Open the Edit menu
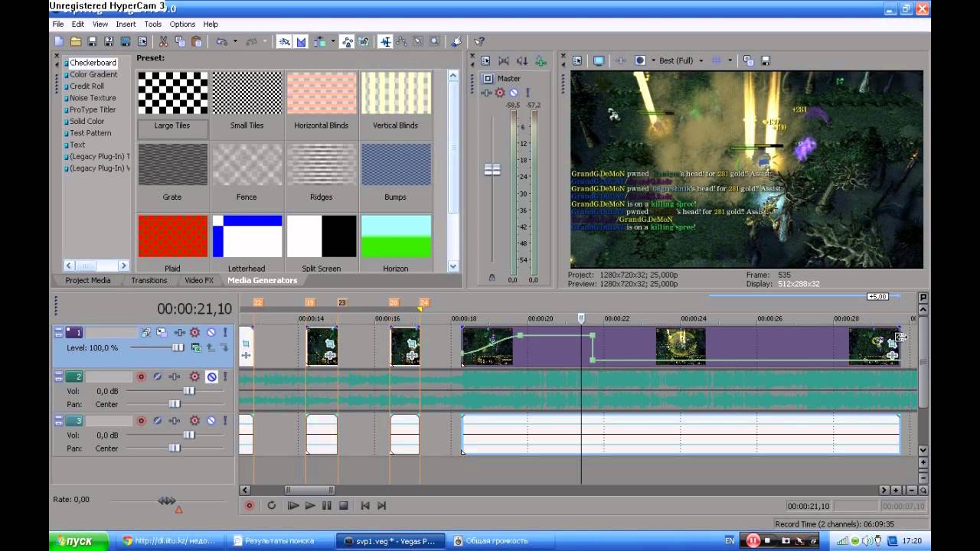 [x=78, y=24]
